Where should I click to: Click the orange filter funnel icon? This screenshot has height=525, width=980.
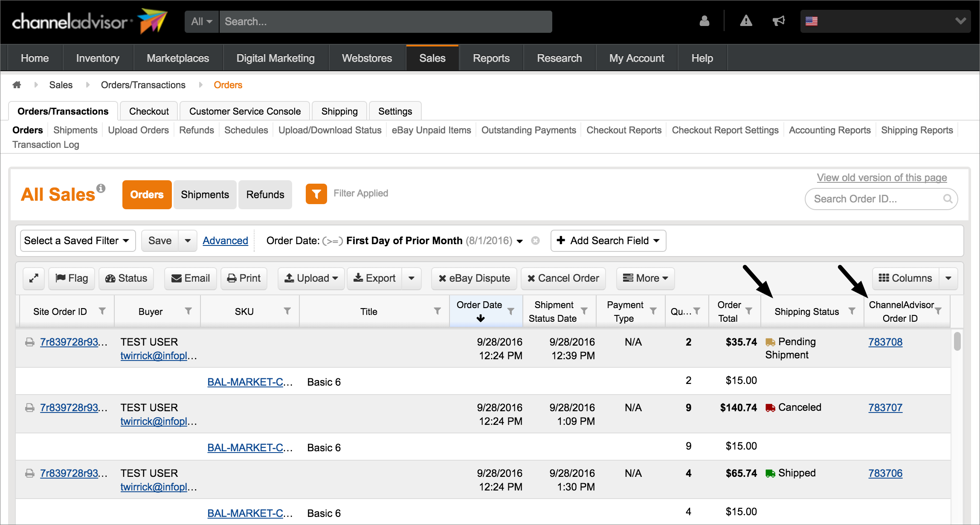[x=316, y=194]
